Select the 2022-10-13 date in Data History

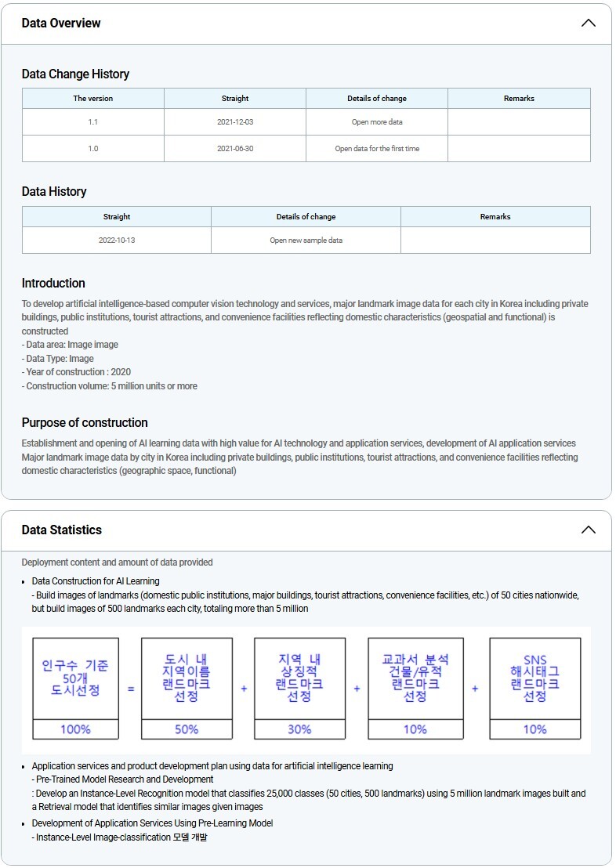pyautogui.click(x=117, y=241)
